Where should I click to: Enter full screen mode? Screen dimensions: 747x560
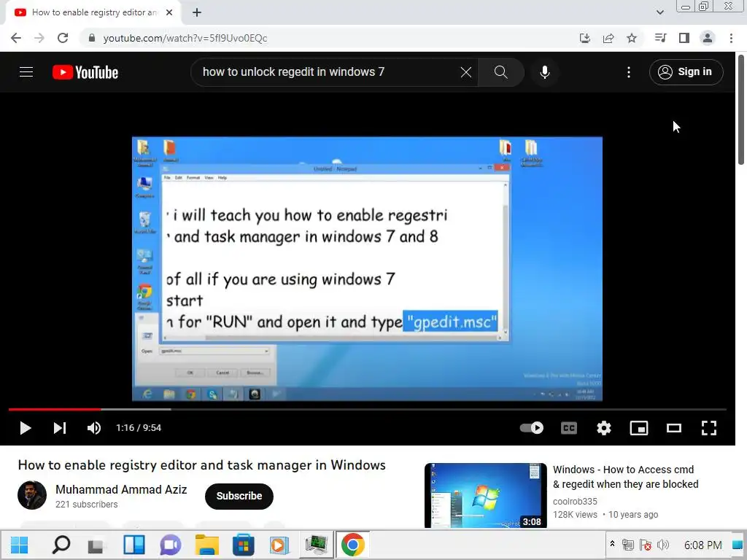[709, 427]
